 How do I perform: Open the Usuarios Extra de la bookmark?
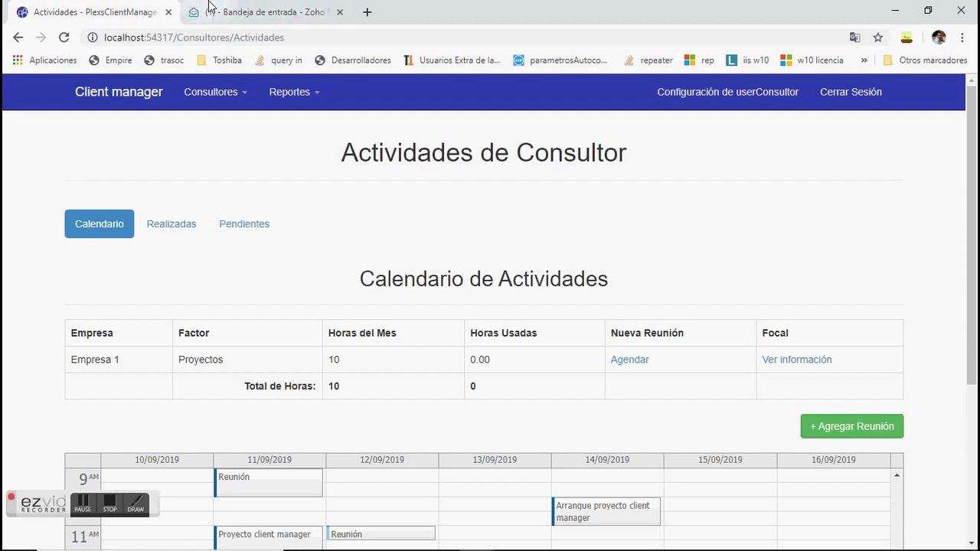[452, 60]
